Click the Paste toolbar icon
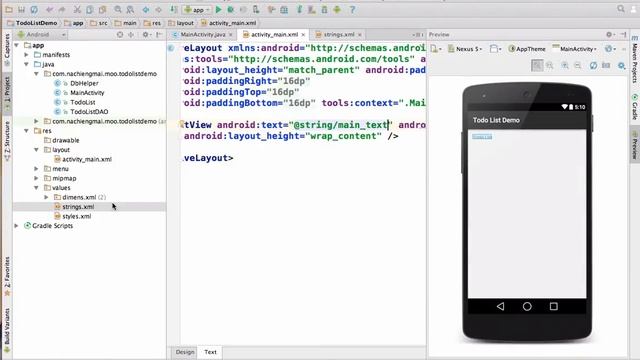This screenshot has height=360, width=640. [102, 9]
